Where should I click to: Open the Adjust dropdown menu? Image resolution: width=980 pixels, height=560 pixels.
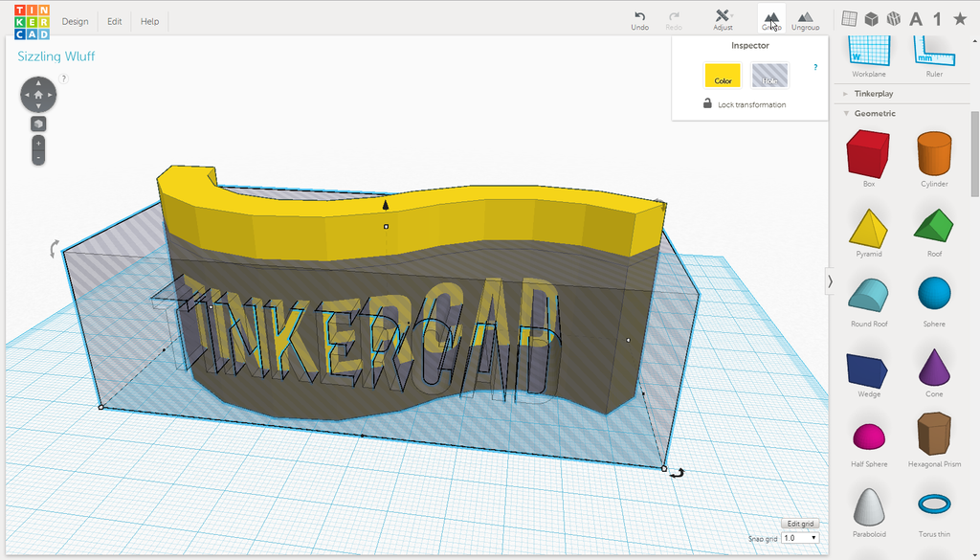[x=723, y=18]
